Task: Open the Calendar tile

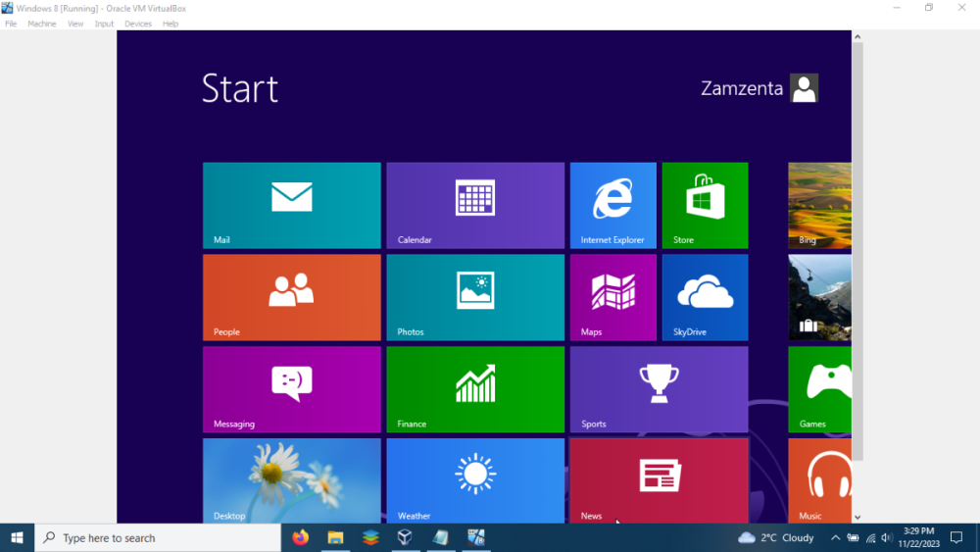Action: pos(475,206)
